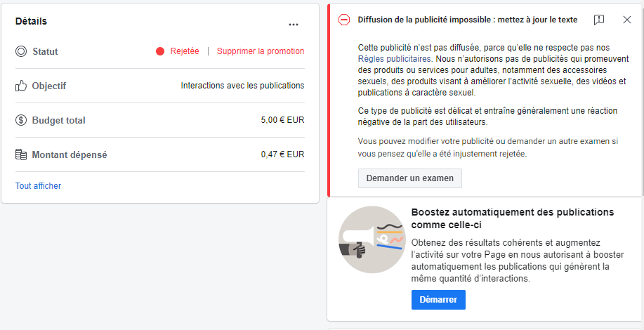Expand details with Tout afficher

[38, 186]
